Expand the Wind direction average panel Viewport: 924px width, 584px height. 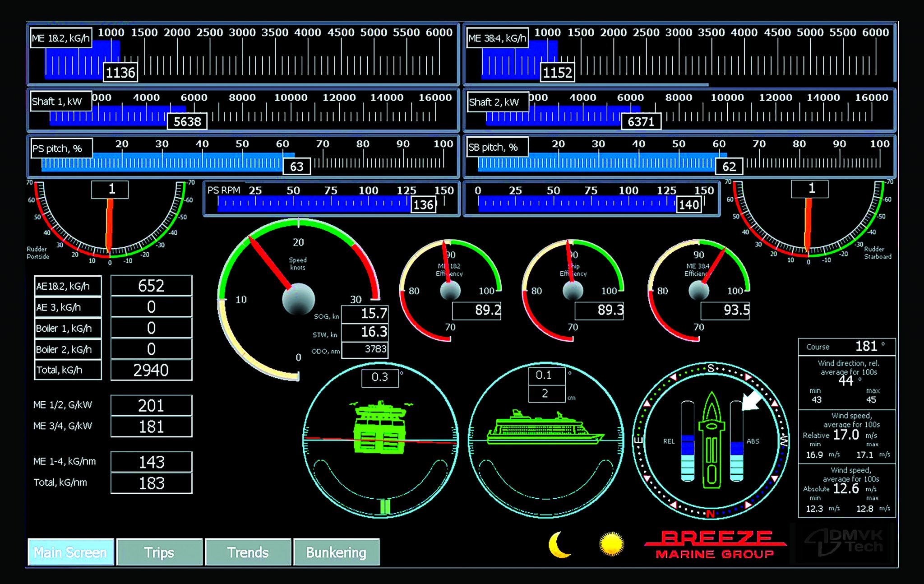(847, 381)
